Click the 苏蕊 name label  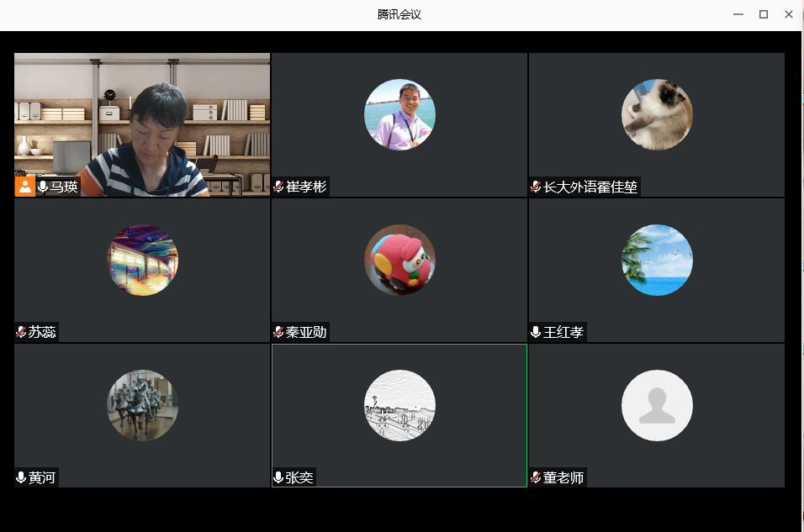42,332
